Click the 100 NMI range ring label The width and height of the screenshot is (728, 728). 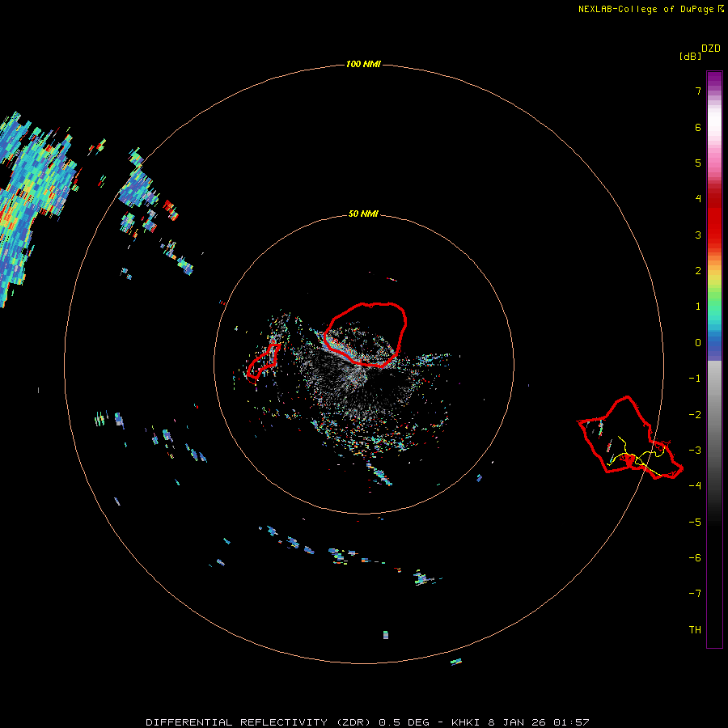363,64
